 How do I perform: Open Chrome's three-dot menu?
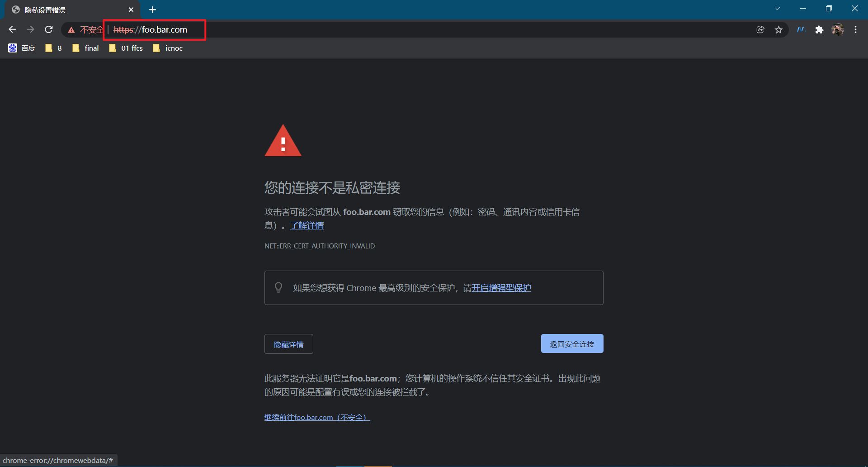click(855, 29)
